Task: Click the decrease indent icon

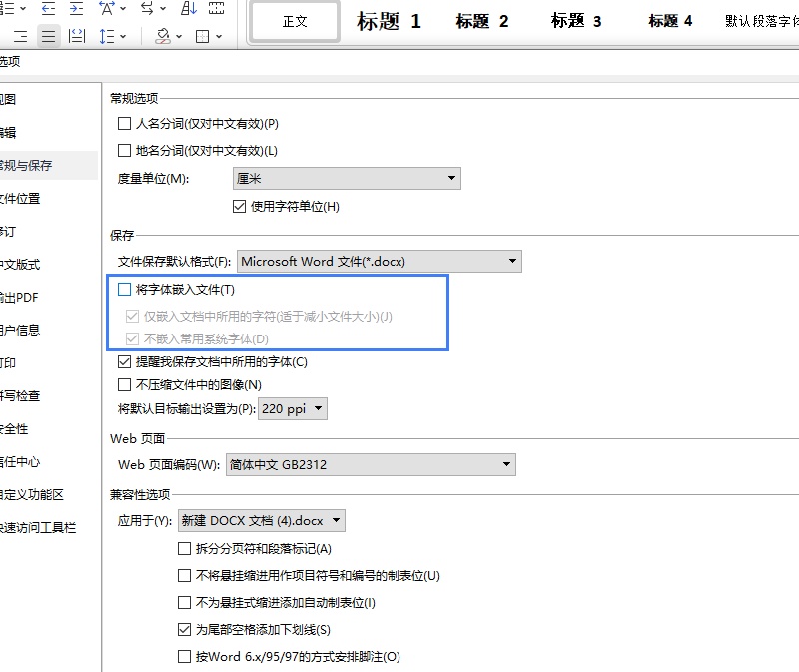Action: 48,8
